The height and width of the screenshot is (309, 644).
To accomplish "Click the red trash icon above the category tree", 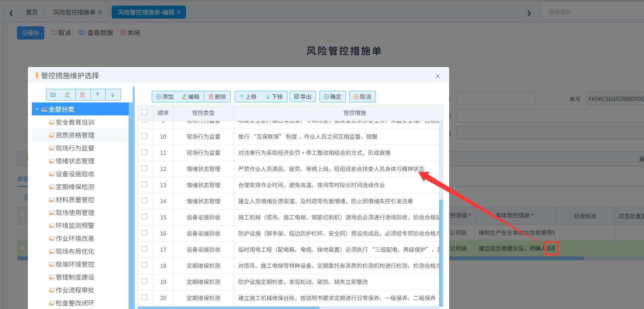I will (x=82, y=95).
